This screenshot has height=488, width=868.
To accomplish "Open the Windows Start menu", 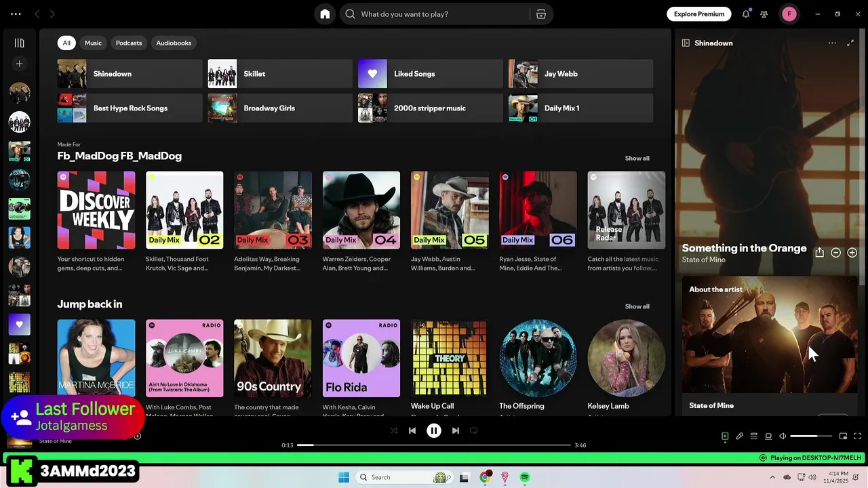I will [x=344, y=477].
